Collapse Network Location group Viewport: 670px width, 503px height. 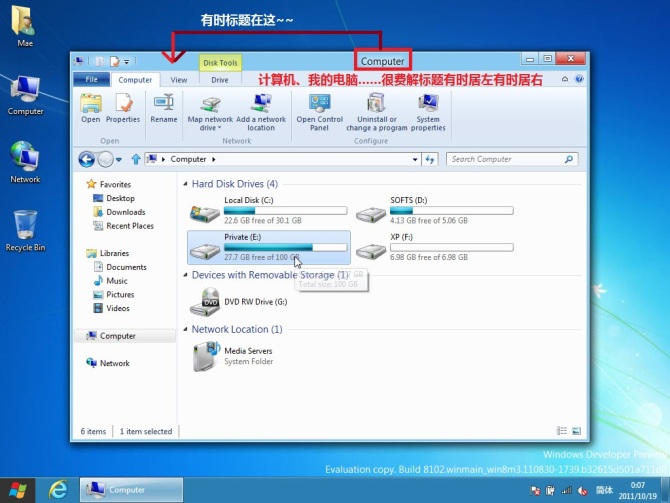click(185, 329)
